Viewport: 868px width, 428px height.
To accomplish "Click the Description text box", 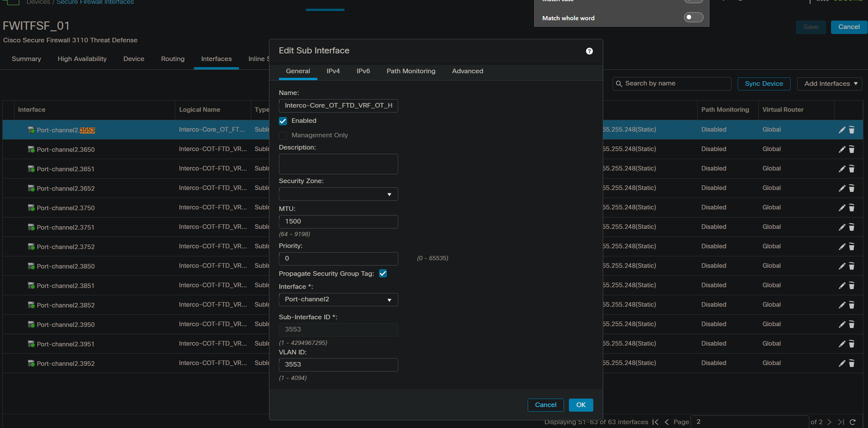I will (x=338, y=164).
